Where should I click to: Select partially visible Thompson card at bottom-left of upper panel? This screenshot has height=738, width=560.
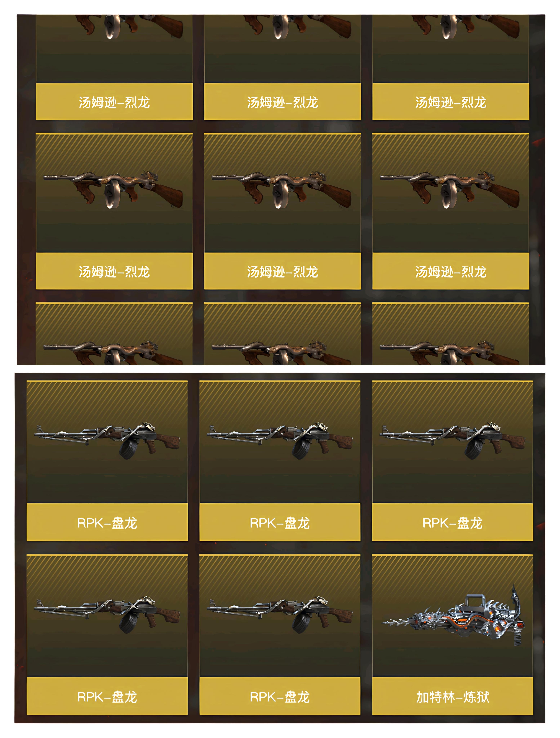point(114,334)
